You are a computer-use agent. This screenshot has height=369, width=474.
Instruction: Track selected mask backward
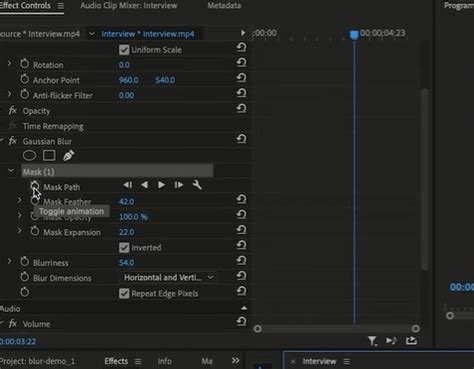tap(144, 185)
